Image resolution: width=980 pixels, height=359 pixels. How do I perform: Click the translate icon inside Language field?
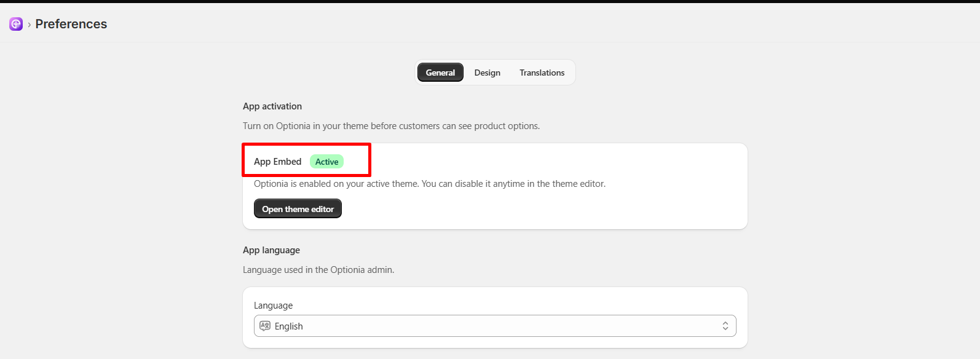[x=265, y=326]
